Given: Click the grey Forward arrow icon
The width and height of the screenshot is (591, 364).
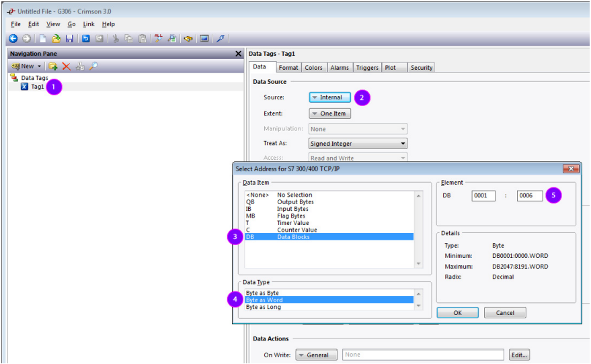Looking at the screenshot, I should (26, 38).
